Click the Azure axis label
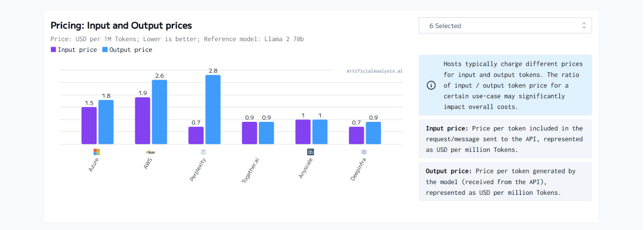Image resolution: width=644 pixels, height=230 pixels. click(x=94, y=164)
